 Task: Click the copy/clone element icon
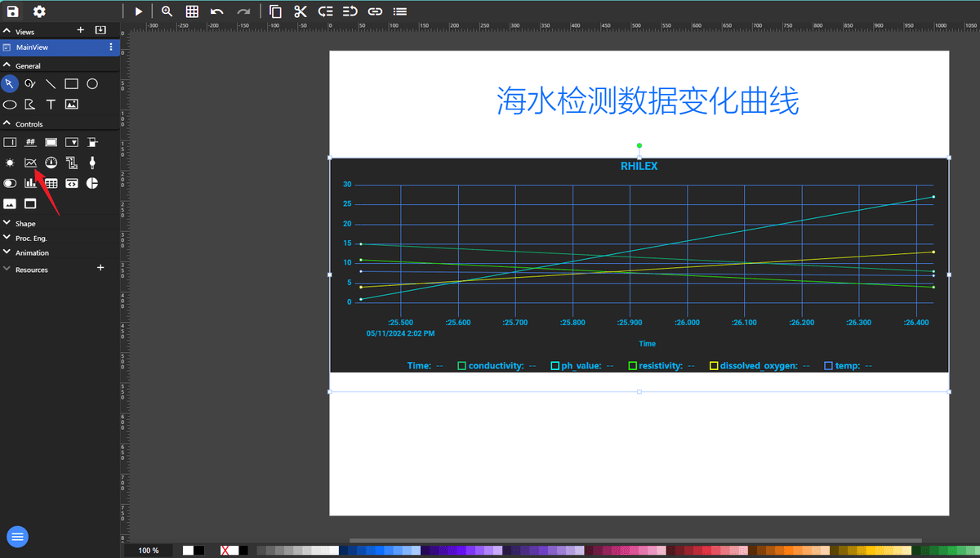[275, 11]
